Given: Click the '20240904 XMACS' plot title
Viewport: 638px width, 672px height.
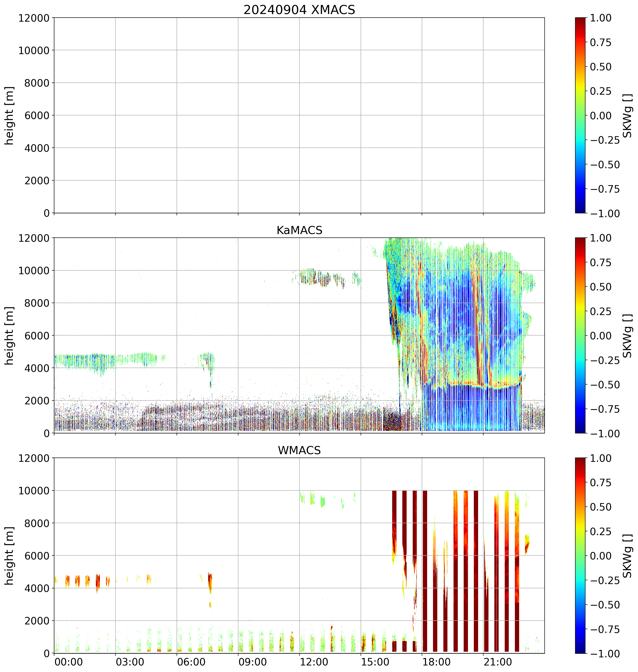Looking at the screenshot, I should click(299, 10).
